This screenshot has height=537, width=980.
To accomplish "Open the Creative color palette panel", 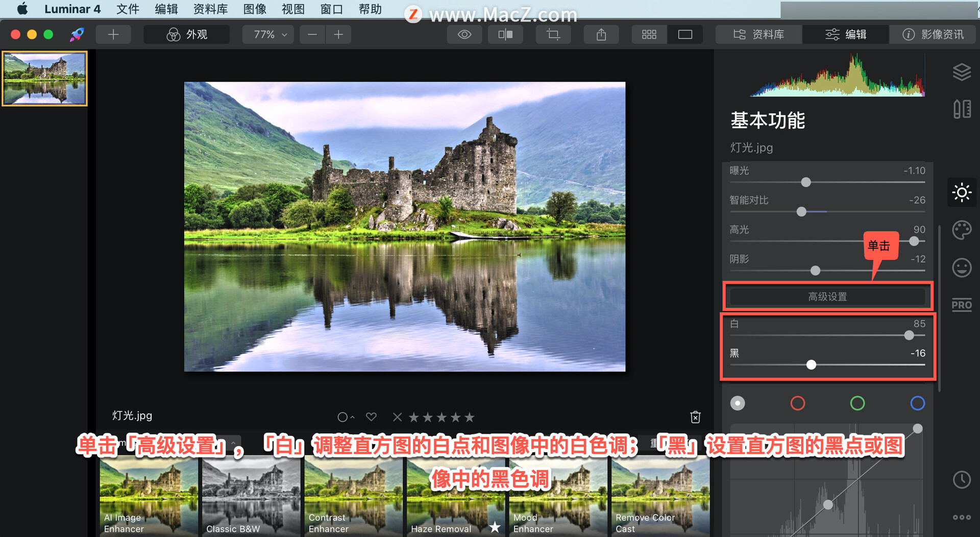I will [962, 230].
